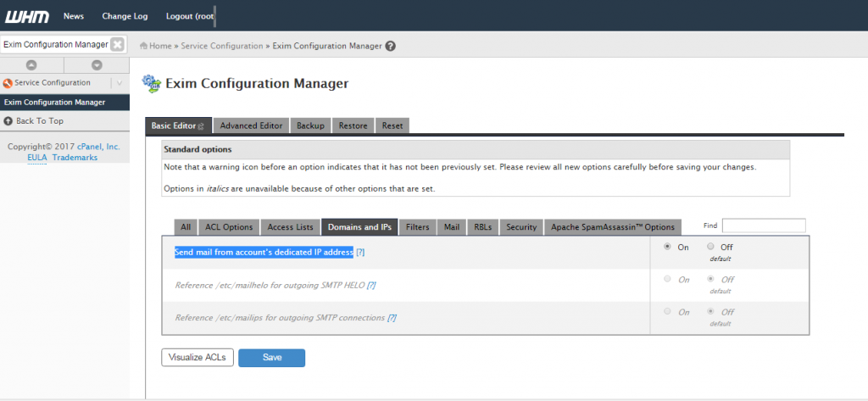Image resolution: width=868 pixels, height=401 pixels.
Task: Select On for dedicated IP address
Action: tap(667, 247)
